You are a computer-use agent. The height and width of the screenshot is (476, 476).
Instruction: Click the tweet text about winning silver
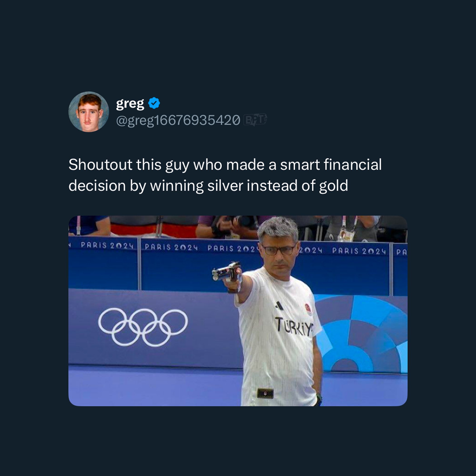225,175
